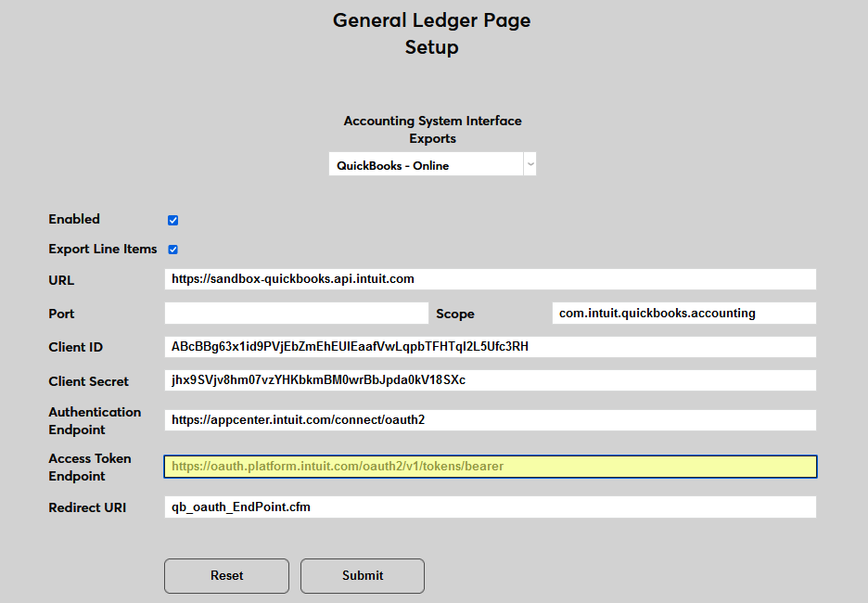This screenshot has height=603, width=868.
Task: Select the empty Port input field
Action: [296, 313]
